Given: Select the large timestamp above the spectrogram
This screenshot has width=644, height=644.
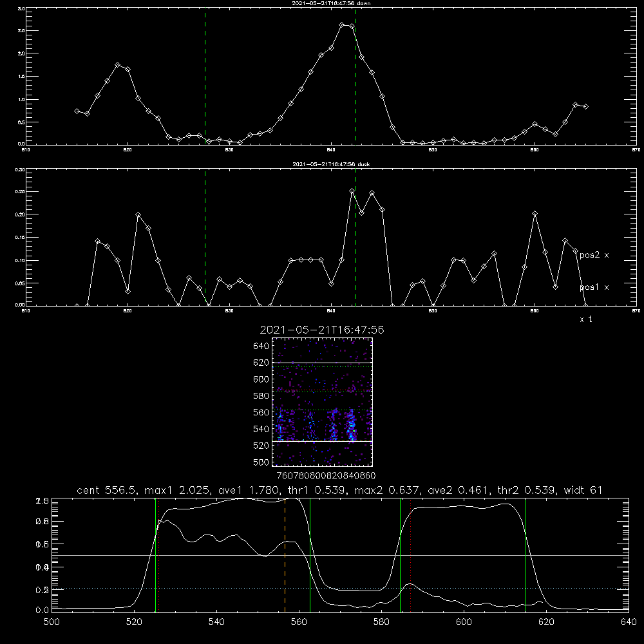Looking at the screenshot, I should coord(322,330).
